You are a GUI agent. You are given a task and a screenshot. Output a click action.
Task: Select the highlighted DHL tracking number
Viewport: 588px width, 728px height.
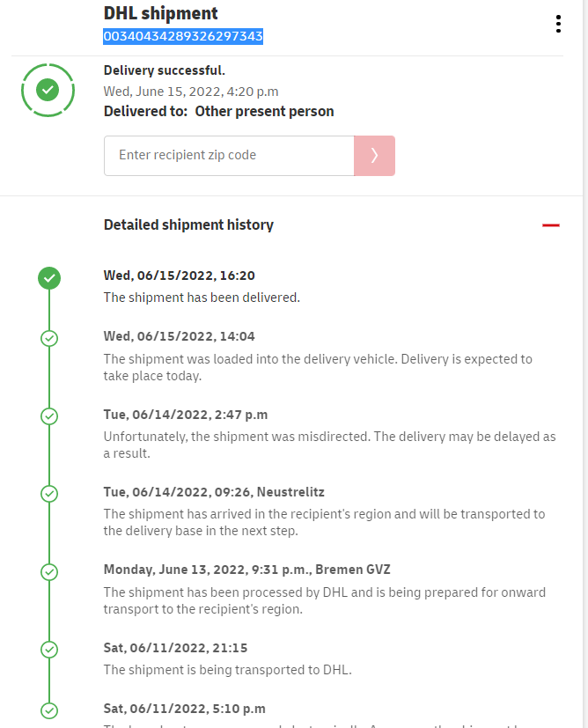[183, 36]
